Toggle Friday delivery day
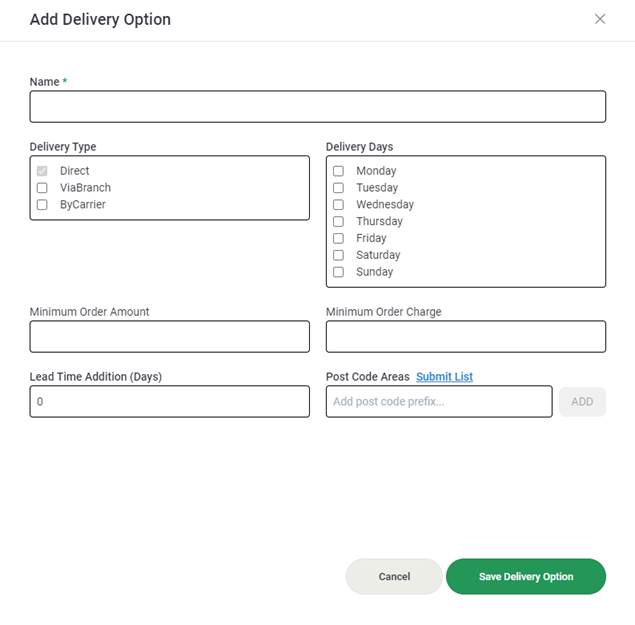 click(x=339, y=238)
